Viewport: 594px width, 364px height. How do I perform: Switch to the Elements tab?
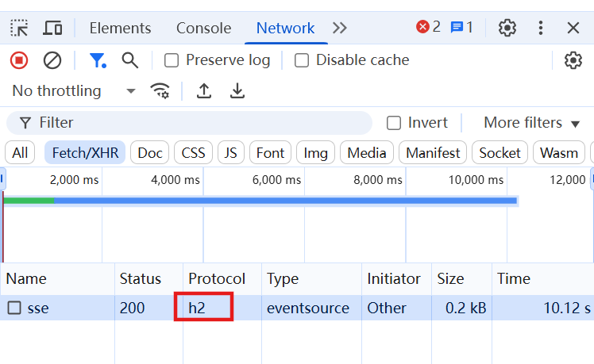pos(120,28)
